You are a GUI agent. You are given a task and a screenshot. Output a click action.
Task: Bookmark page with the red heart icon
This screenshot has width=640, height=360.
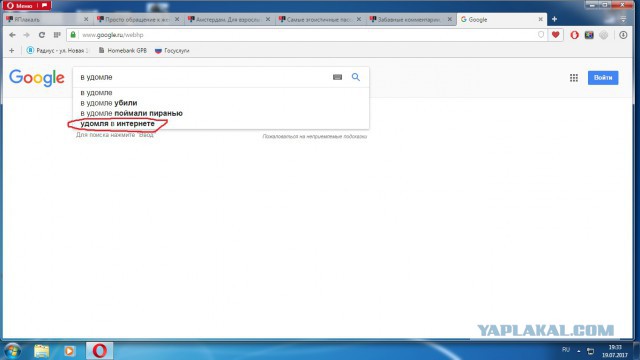tap(556, 35)
